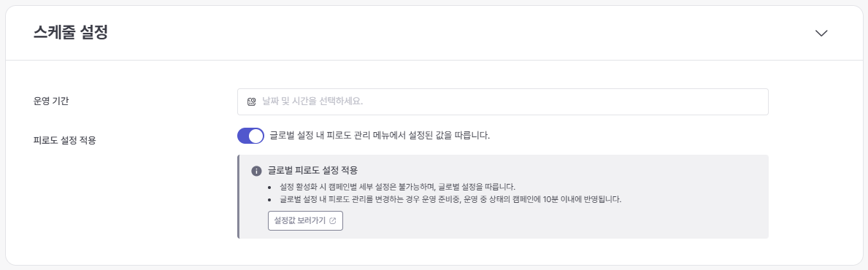Click the calendar icon in 운영 기간 field
Viewport: 868px width, 270px height.
251,102
